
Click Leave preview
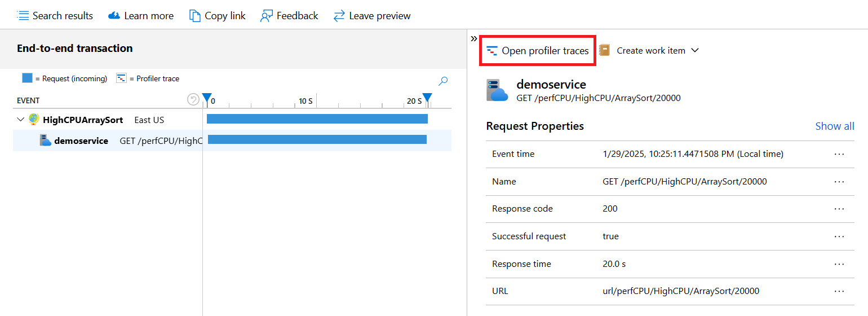point(372,16)
